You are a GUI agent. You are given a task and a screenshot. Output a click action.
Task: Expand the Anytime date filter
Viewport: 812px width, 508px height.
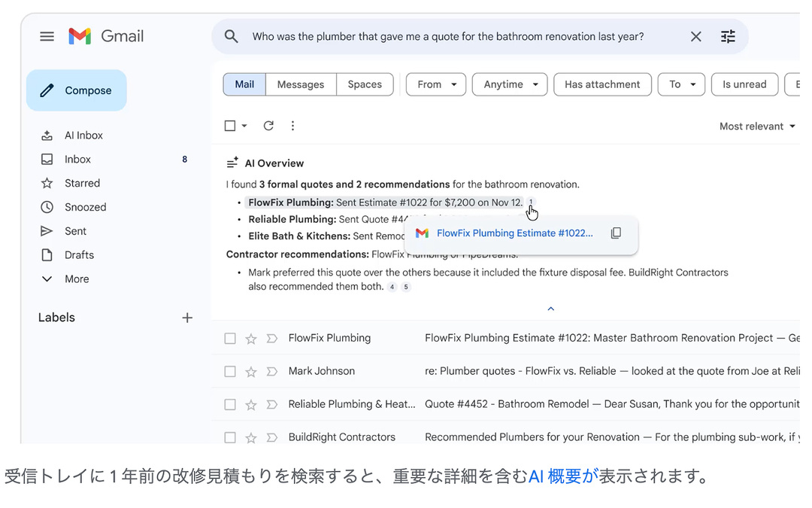tap(510, 84)
